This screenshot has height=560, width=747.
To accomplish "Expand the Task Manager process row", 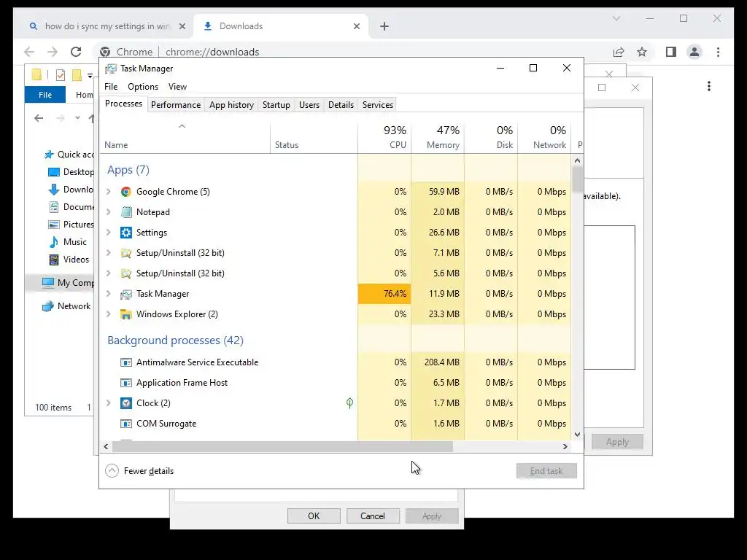I will click(x=109, y=294).
